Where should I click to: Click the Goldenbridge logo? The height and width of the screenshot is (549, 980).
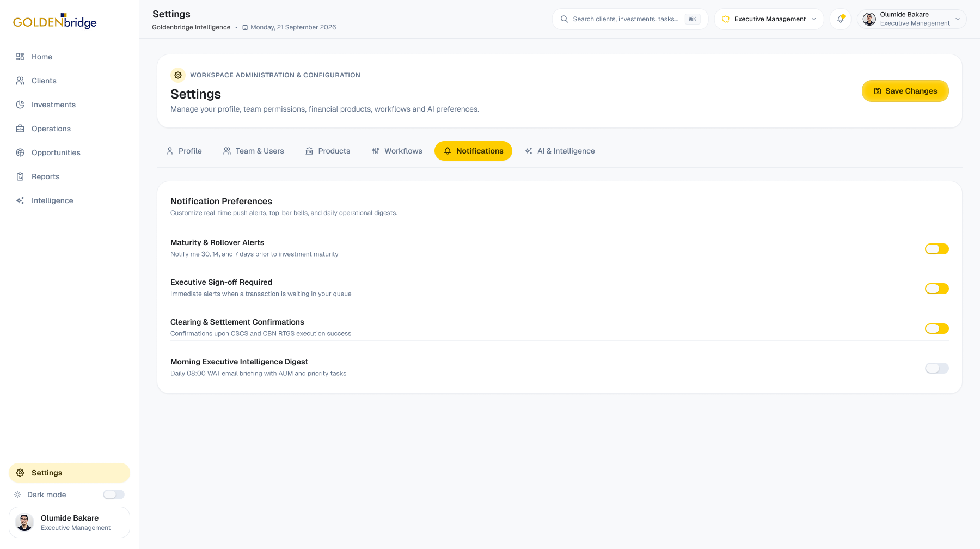55,21
